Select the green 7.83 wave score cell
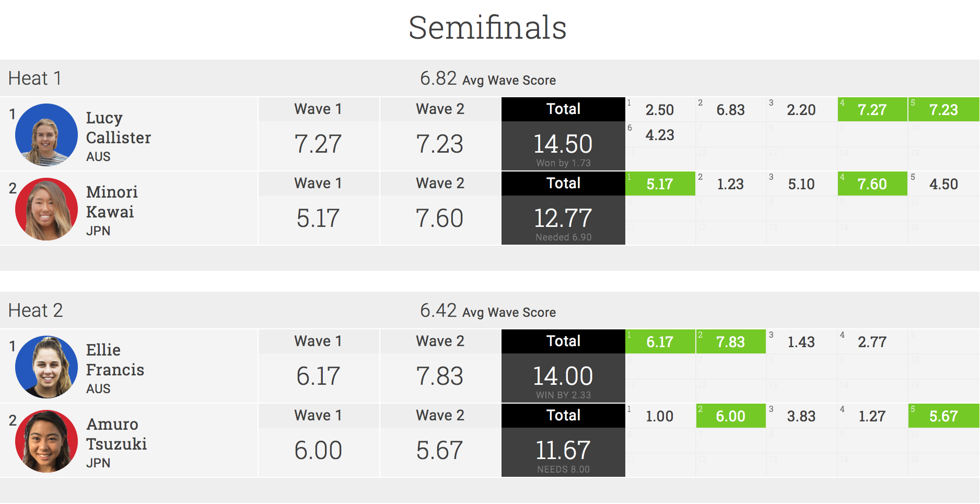The width and height of the screenshot is (980, 504). [730, 342]
